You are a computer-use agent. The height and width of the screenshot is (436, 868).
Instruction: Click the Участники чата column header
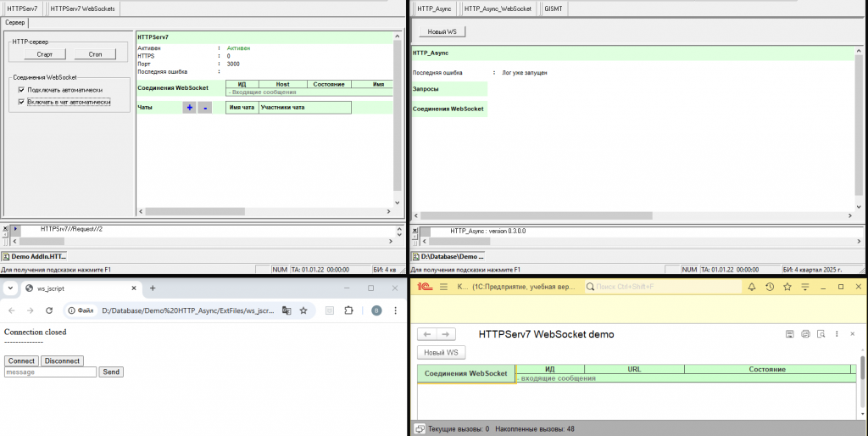click(305, 108)
